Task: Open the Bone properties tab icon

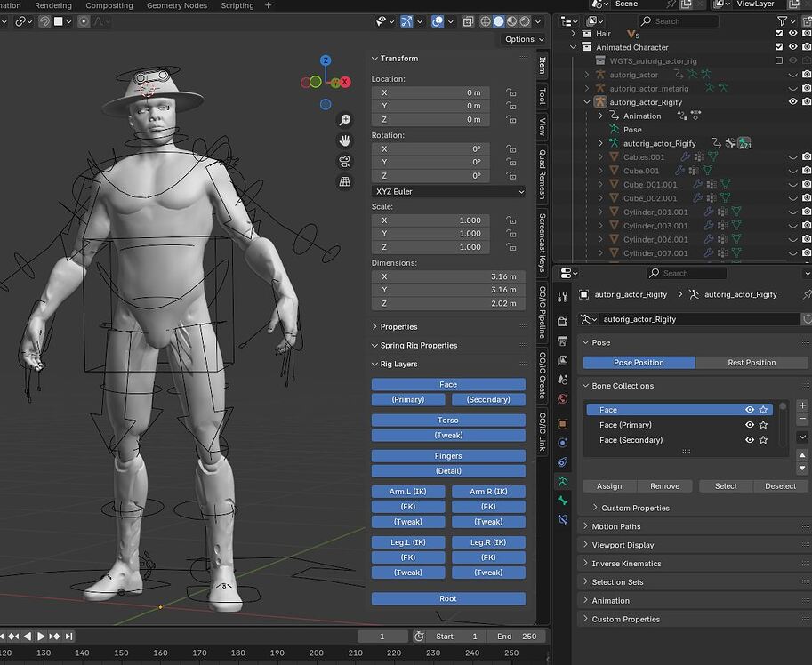Action: pyautogui.click(x=563, y=501)
